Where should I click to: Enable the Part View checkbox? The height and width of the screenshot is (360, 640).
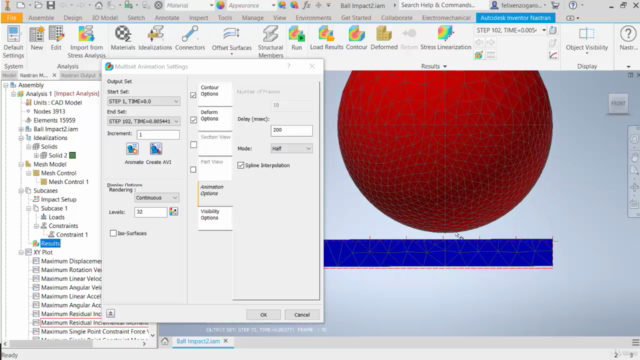pyautogui.click(x=193, y=169)
